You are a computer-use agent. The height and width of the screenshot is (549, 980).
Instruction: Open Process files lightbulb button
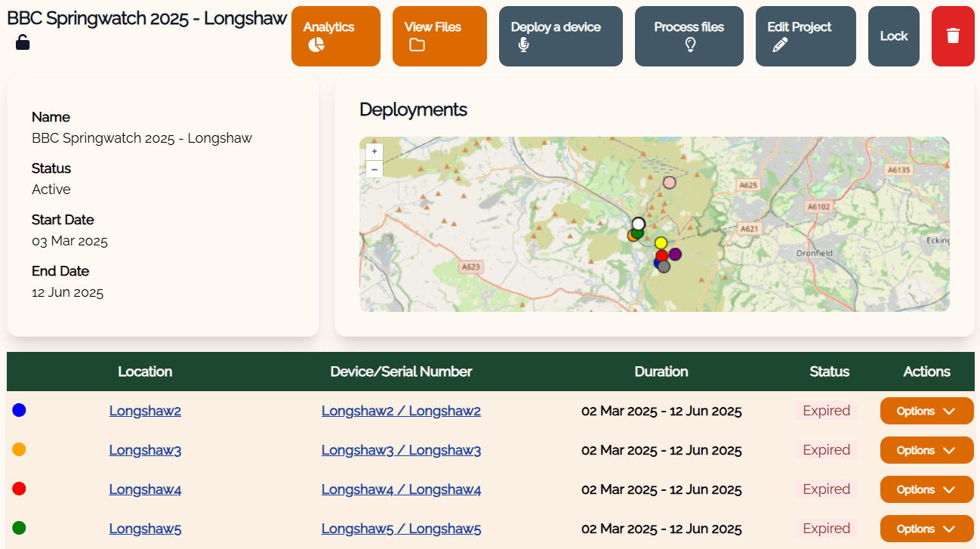pyautogui.click(x=689, y=36)
